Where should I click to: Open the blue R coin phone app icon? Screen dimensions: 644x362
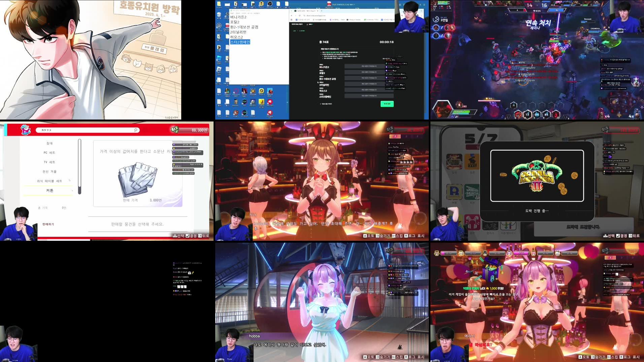coord(454,192)
